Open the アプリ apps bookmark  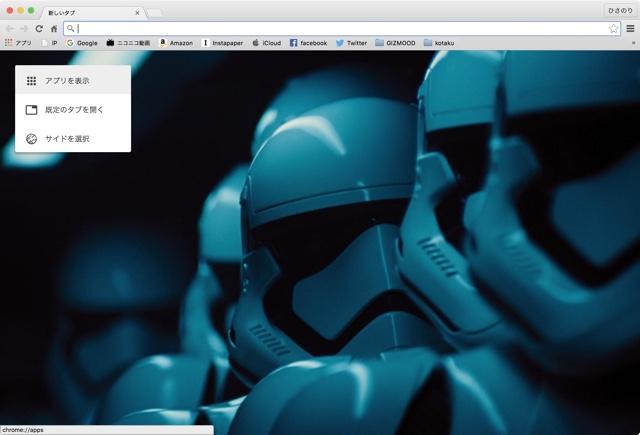coord(18,43)
